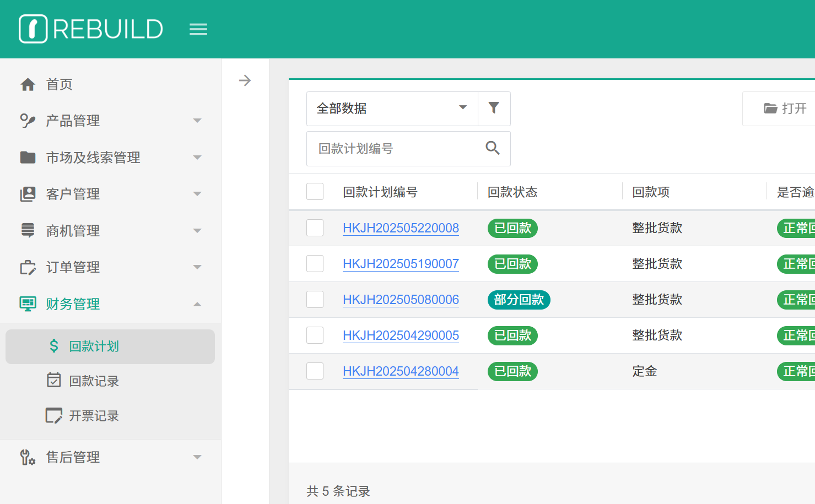Open 回款记录 in the sidebar

(94, 381)
